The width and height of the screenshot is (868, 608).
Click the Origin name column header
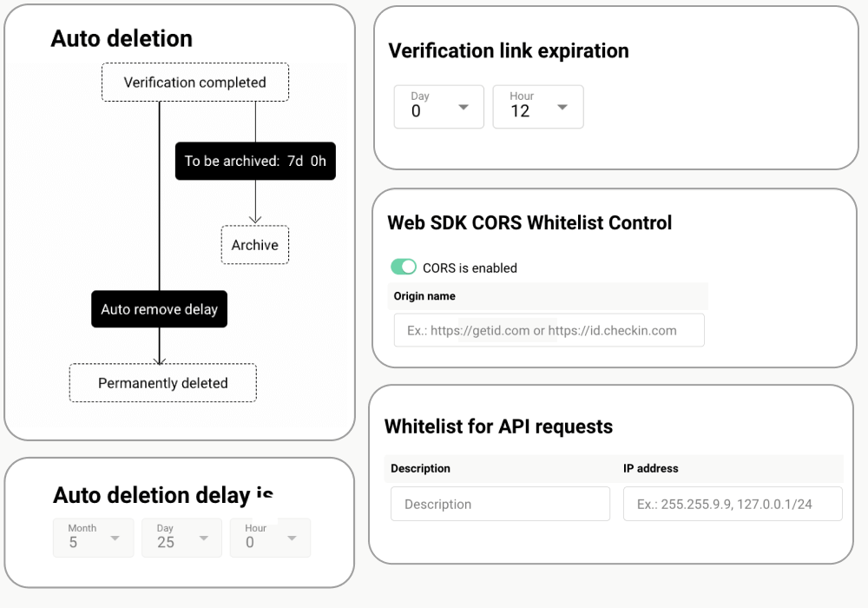(424, 296)
